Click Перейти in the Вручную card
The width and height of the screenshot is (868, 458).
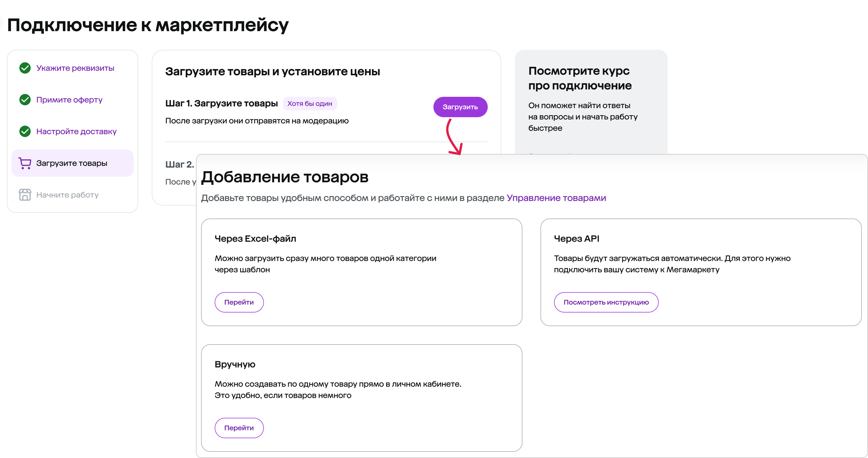point(239,428)
